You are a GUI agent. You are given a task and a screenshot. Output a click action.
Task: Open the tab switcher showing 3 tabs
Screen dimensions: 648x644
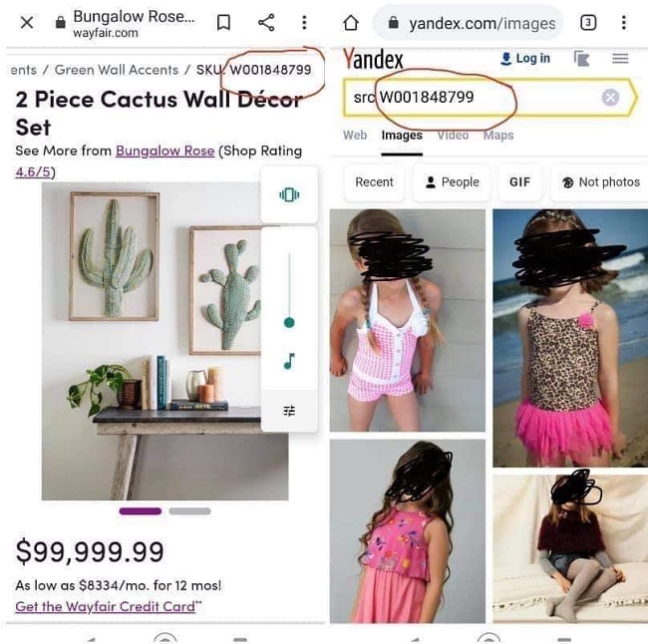coord(588,22)
